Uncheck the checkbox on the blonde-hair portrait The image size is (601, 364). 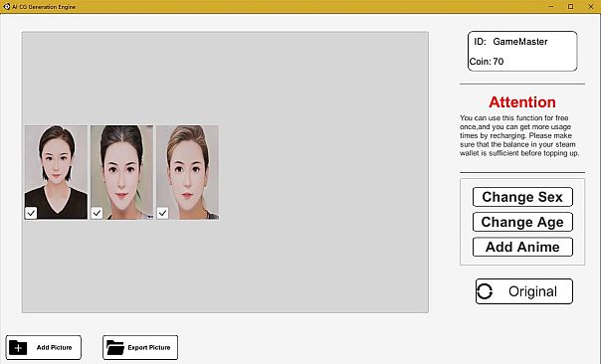coord(163,213)
